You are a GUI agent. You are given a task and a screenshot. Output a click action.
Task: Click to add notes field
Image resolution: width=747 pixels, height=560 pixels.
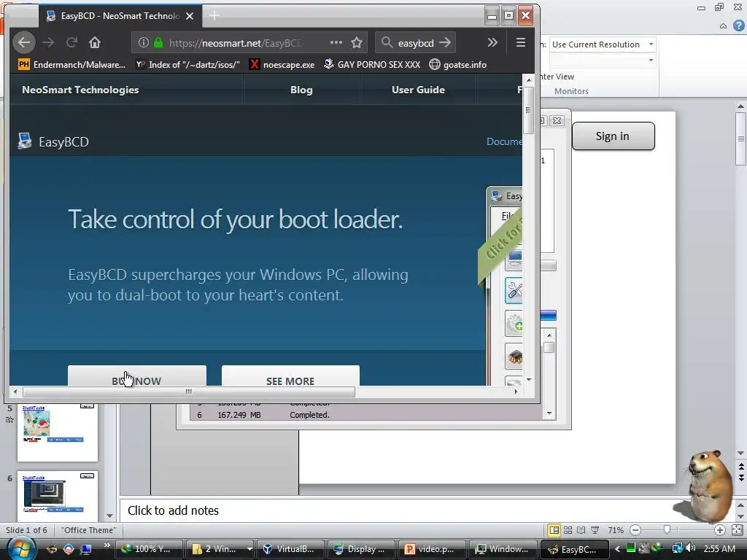pos(426,510)
